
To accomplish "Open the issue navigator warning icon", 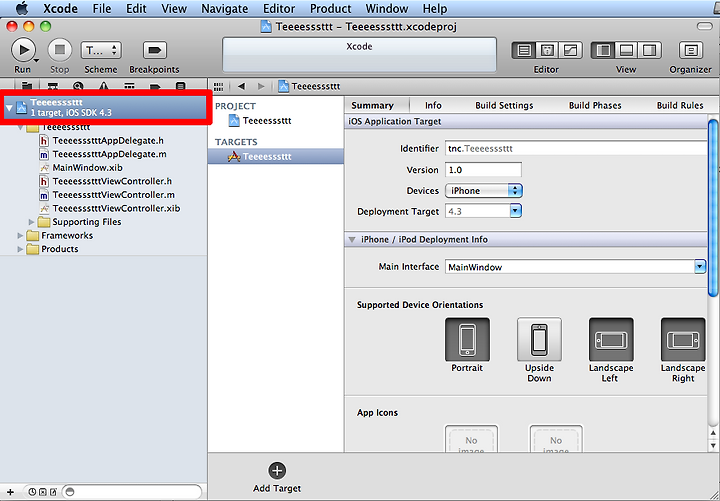I will (x=104, y=86).
